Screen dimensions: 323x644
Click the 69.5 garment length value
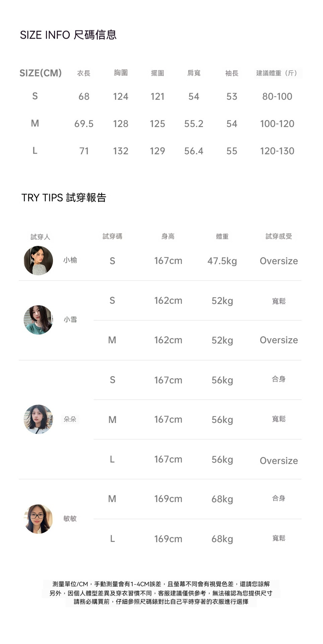click(x=84, y=124)
